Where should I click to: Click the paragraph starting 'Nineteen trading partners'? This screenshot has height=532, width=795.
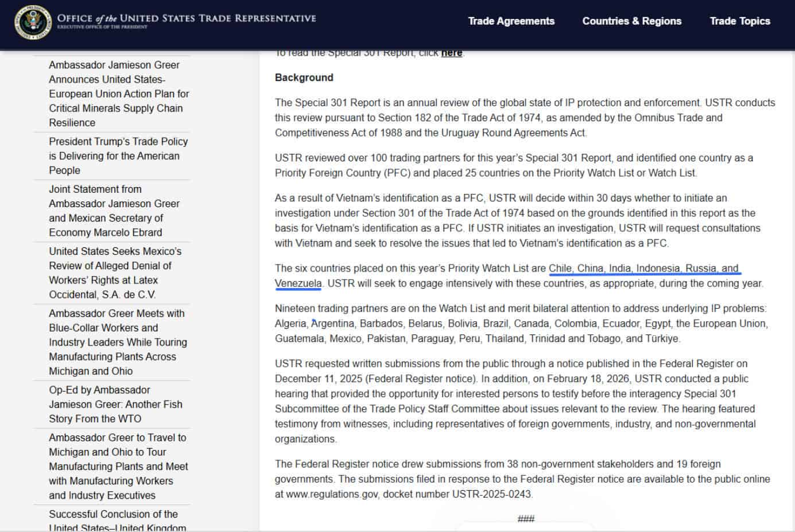click(521, 323)
